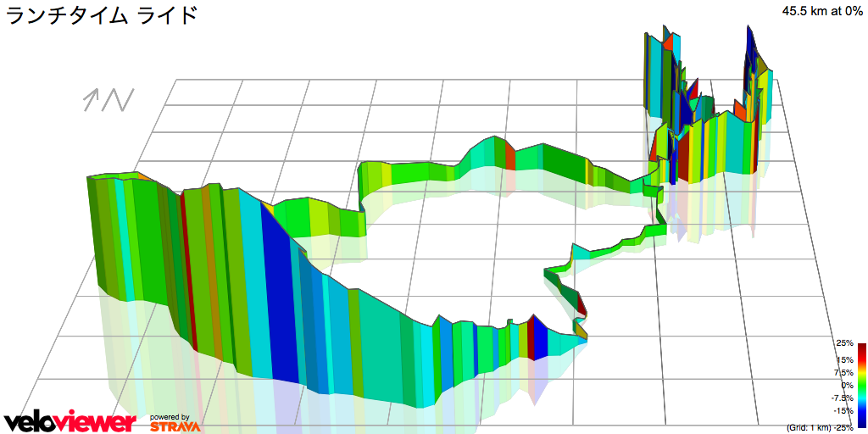Click the -25% label at legend bottom
Viewport: 868px width, 434px height.
pyautogui.click(x=843, y=427)
